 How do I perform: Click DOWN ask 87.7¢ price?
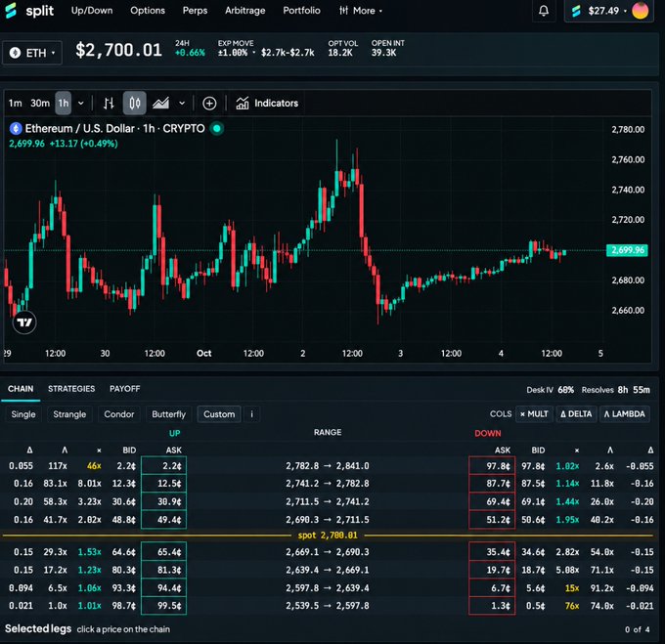(x=492, y=484)
